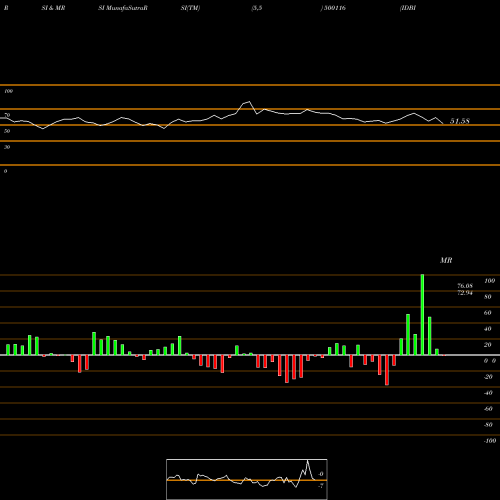Viewport: 500px width, 500px height.
Task: Click the -100 label on MR axis
Action: [490, 441]
